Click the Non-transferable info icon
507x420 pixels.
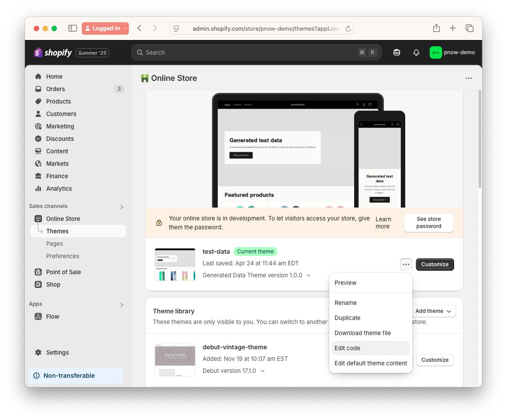click(36, 376)
